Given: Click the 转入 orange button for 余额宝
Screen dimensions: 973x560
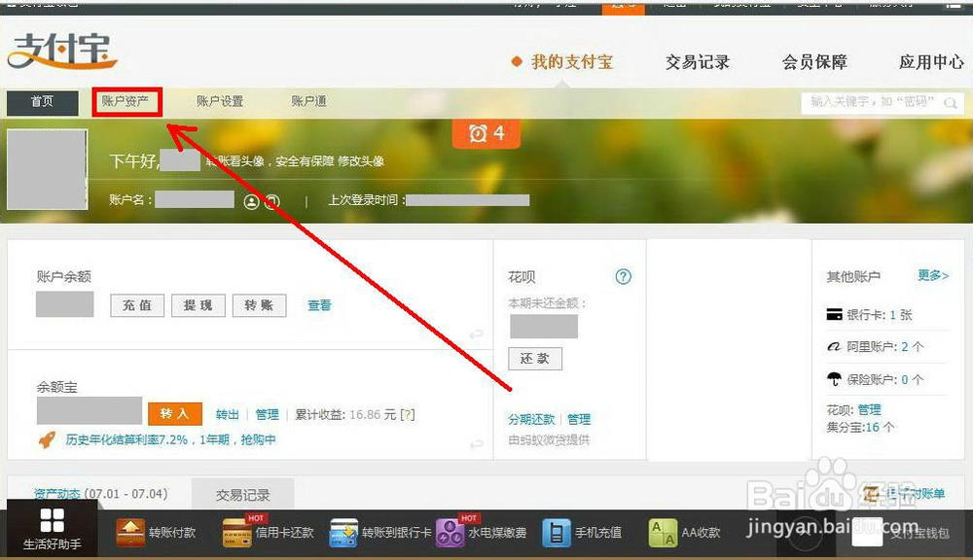Looking at the screenshot, I should [175, 413].
